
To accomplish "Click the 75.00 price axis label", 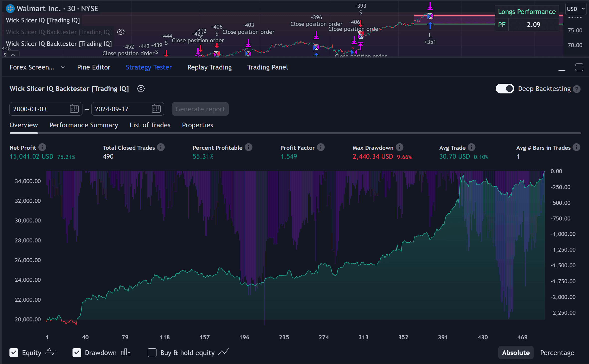I will pos(575,30).
